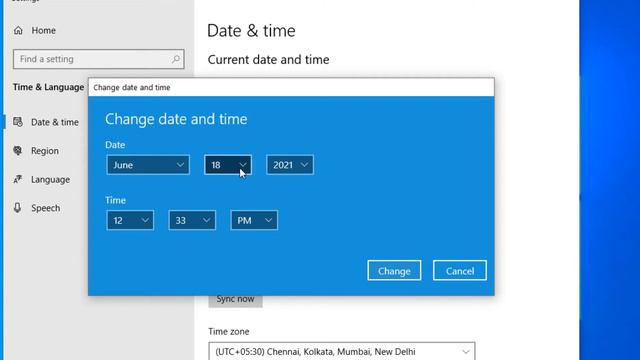Click the 'Change date and time' dialog title bar
This screenshot has width=640, height=360.
click(291, 87)
